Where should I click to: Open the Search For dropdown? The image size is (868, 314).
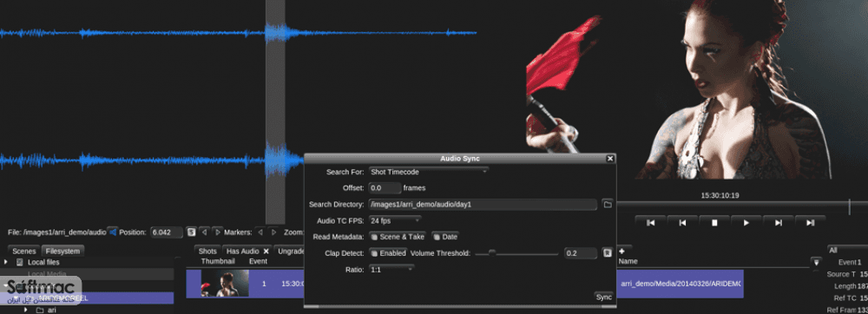(x=429, y=172)
